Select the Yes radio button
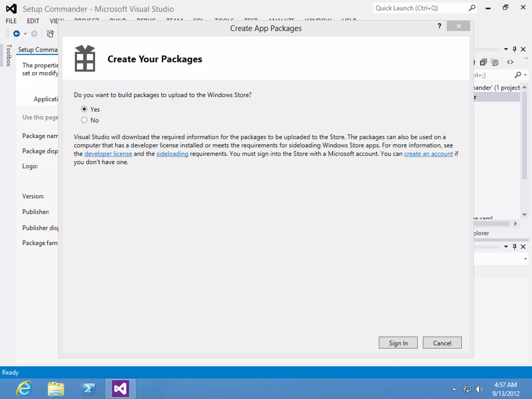 coord(84,109)
